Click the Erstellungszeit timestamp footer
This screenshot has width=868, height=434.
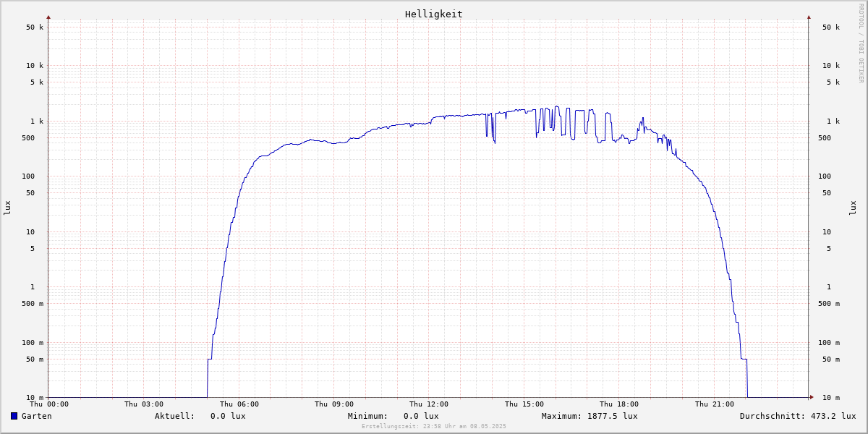pos(433,426)
